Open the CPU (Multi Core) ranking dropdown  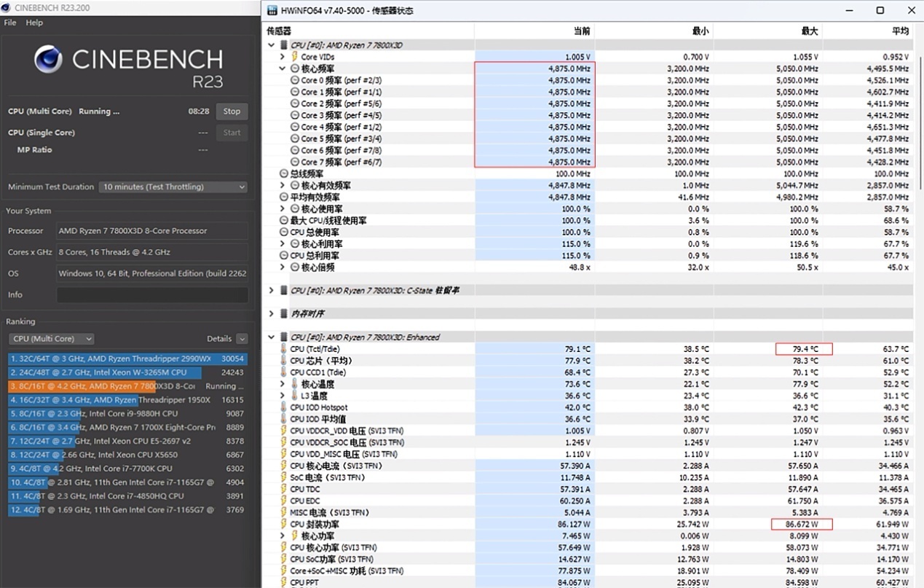tap(52, 339)
